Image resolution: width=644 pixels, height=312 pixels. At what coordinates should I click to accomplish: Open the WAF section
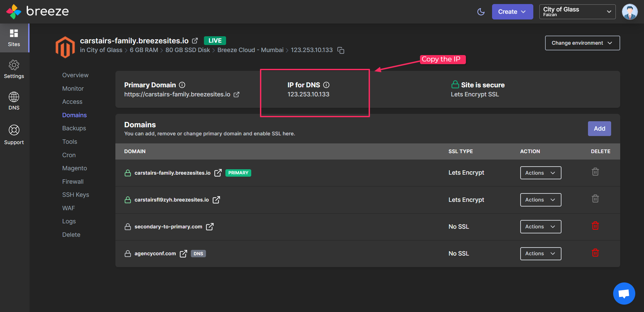(68, 208)
